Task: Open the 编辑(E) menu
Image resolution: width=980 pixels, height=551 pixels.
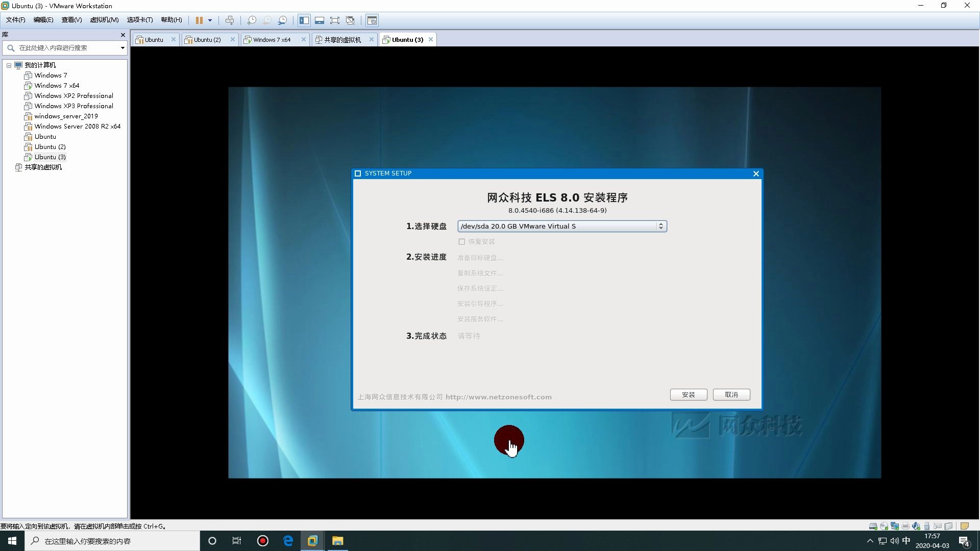Action: (x=43, y=20)
